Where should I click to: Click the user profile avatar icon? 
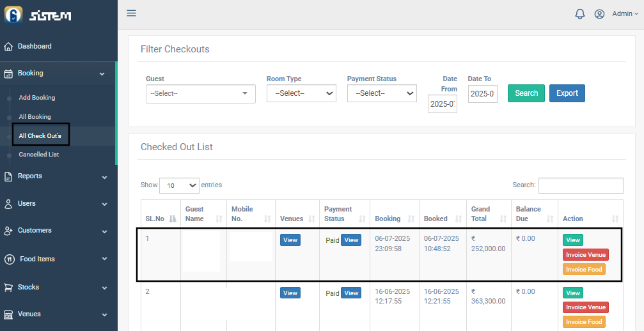(599, 14)
